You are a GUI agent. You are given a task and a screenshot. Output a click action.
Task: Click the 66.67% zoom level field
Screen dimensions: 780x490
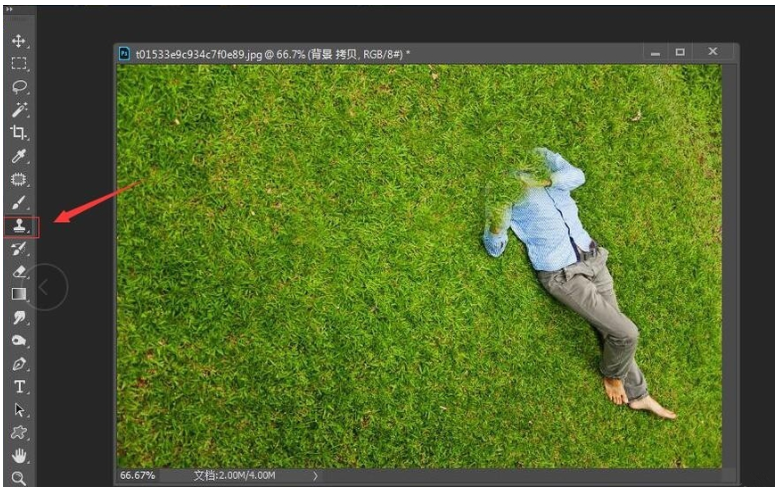point(138,476)
